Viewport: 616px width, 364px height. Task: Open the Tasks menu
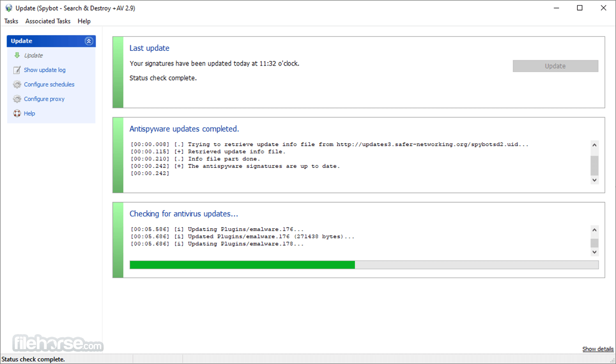(x=11, y=21)
